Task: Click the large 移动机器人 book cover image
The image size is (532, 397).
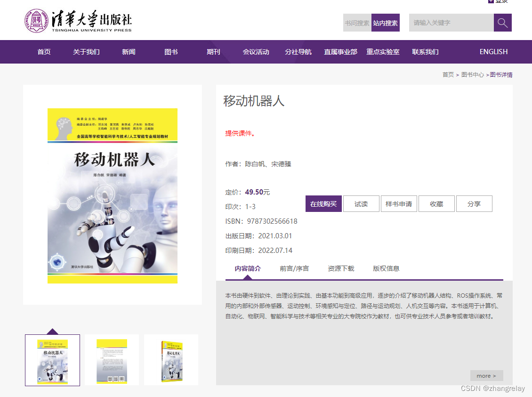Action: pos(113,196)
